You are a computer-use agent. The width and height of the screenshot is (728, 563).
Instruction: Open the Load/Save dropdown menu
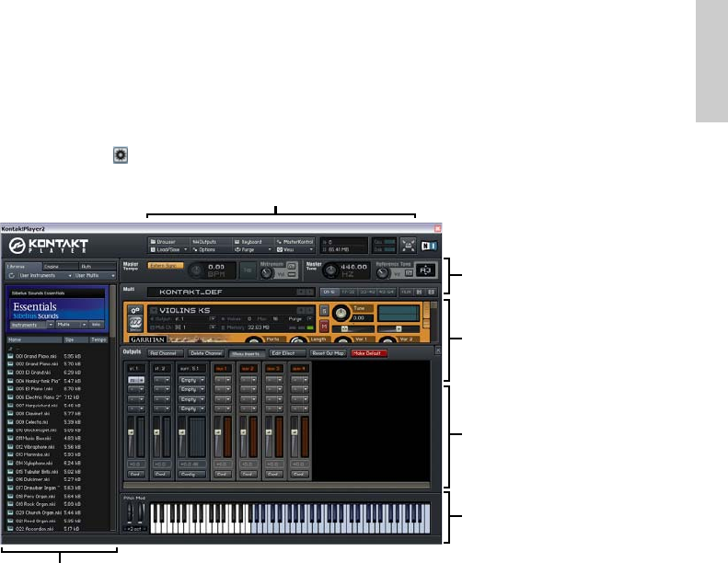click(169, 249)
